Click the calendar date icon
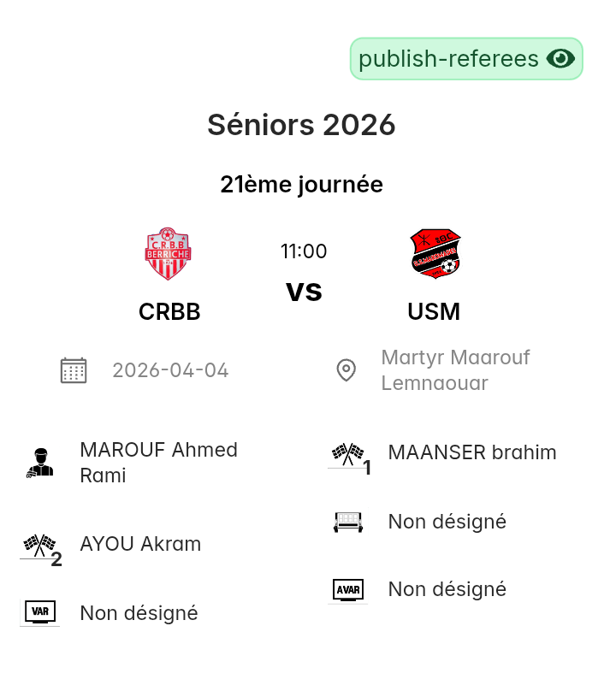 tap(74, 370)
